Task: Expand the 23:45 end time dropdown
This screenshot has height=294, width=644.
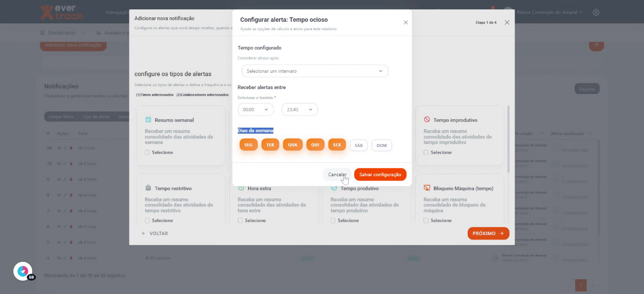Action: click(299, 109)
